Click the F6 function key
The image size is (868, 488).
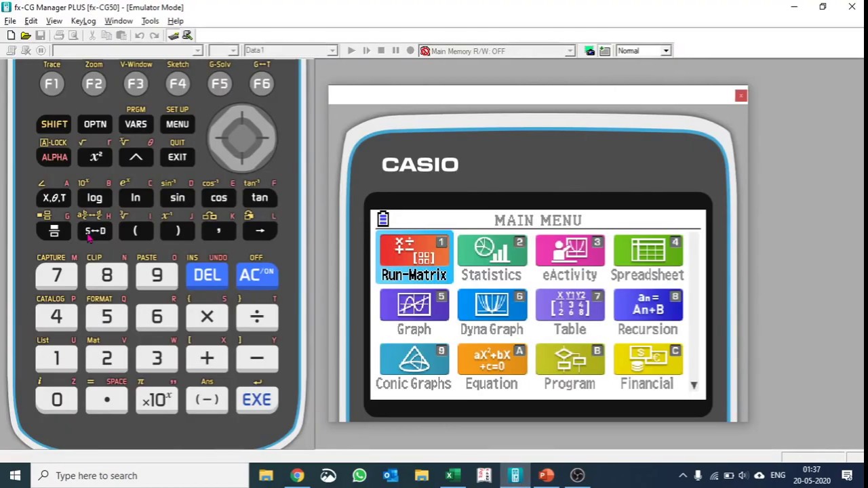[262, 84]
